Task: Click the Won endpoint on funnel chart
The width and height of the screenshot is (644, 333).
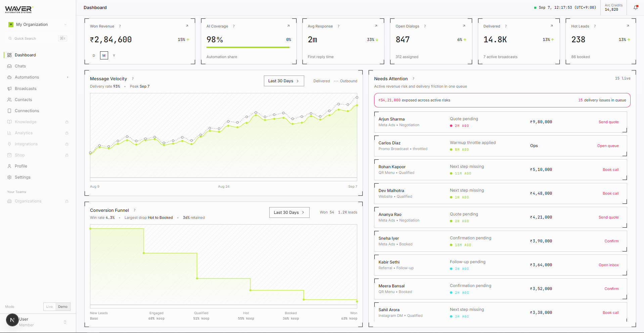Action: (357, 301)
